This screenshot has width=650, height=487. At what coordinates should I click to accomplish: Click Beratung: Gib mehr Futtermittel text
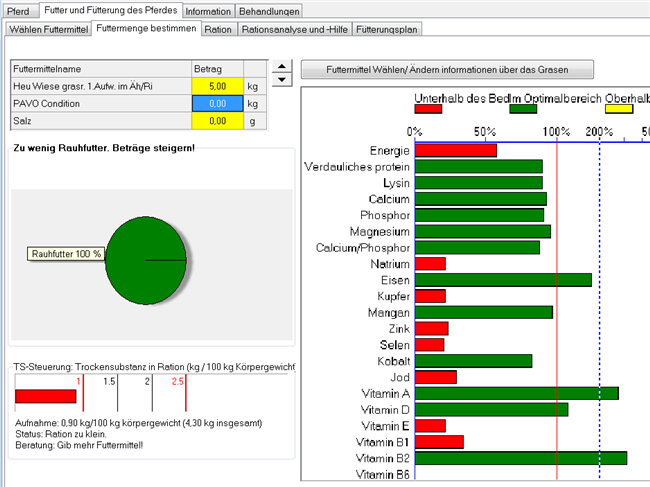pos(79,445)
